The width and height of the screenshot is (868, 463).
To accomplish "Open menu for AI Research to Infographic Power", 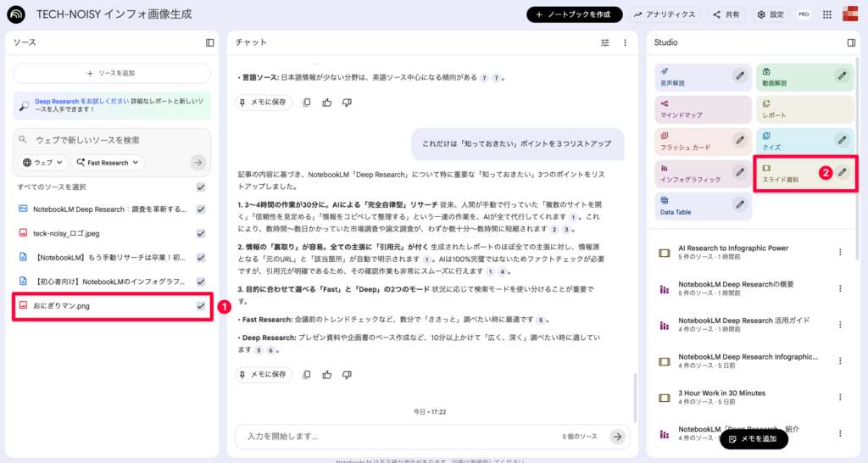I will coord(840,252).
